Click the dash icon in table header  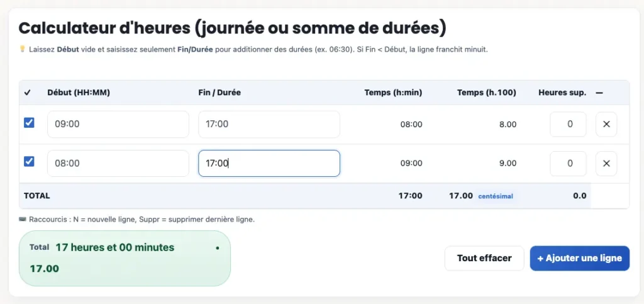point(599,93)
